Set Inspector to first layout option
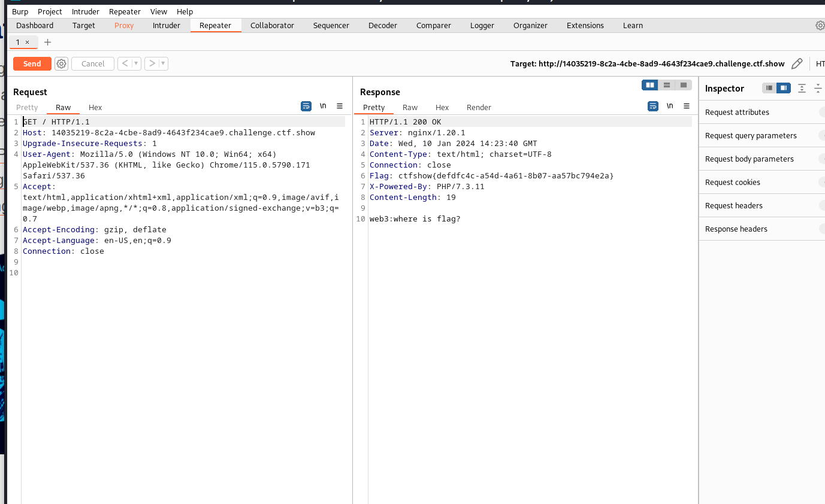This screenshot has width=825, height=504. click(769, 88)
